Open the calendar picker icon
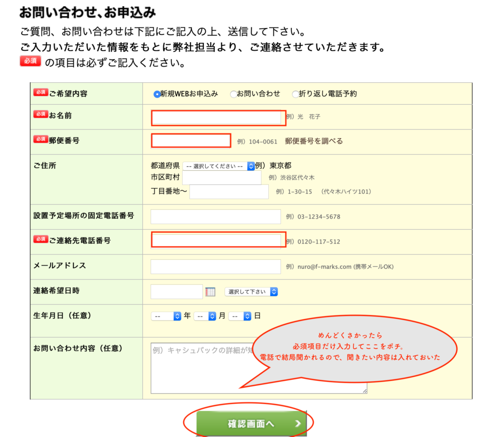Viewport: 504px width, 437px height. [210, 292]
